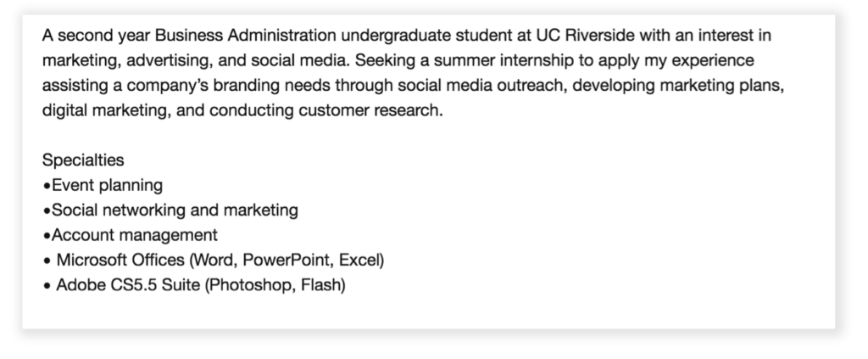
Task: Click the word 'Photoshop' in parentheses
Action: [253, 285]
